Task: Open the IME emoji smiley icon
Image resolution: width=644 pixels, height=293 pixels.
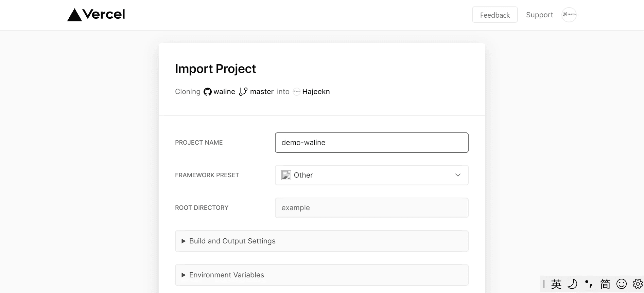Action: [621, 284]
